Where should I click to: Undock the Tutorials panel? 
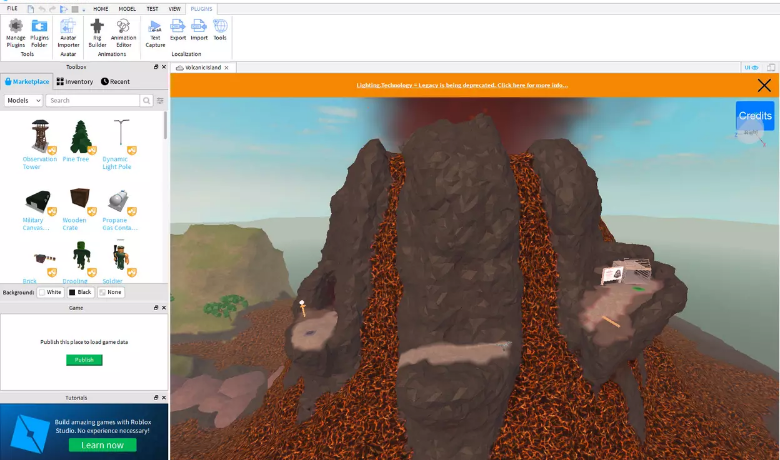click(x=156, y=398)
